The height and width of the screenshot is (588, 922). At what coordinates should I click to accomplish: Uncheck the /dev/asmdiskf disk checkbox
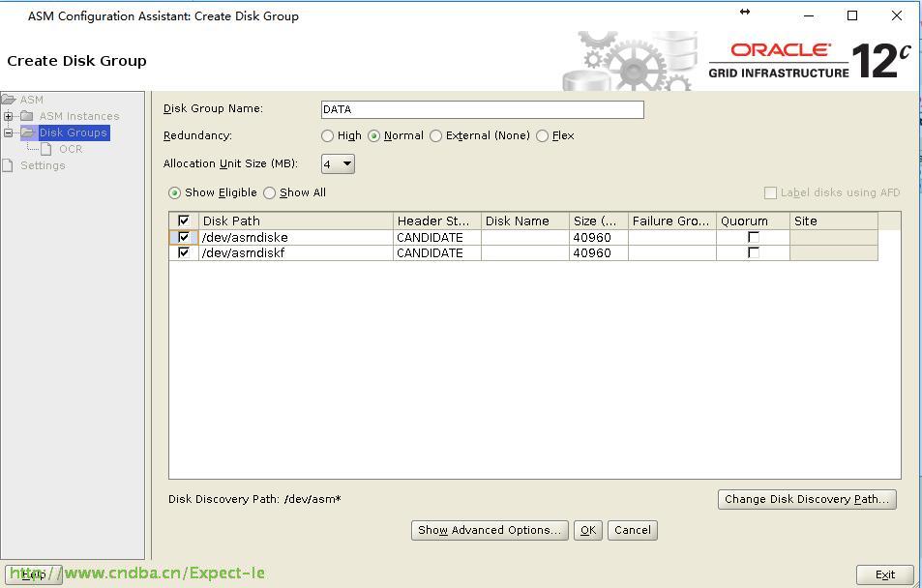(x=184, y=252)
